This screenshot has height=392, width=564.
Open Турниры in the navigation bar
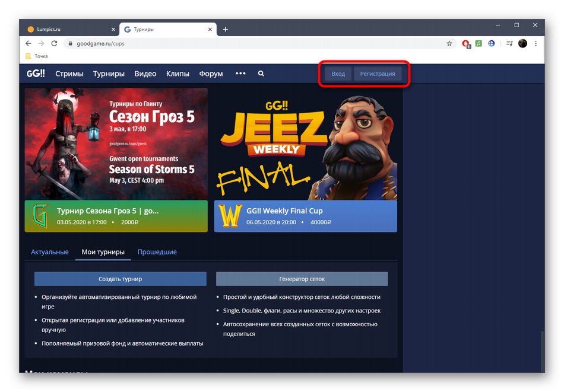click(109, 74)
